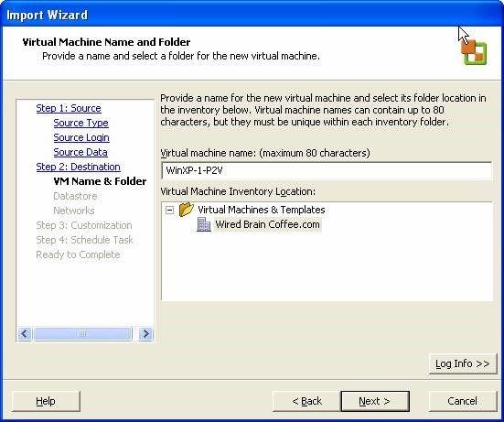Expand the Log Info >> section
Viewport: 504px width, 422px height.
pyautogui.click(x=463, y=363)
